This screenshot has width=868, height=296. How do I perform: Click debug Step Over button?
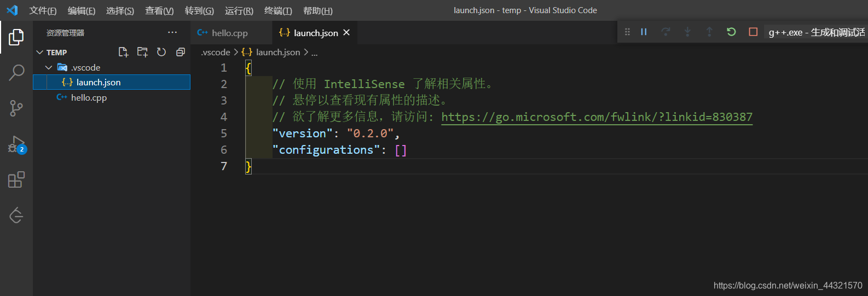[666, 32]
